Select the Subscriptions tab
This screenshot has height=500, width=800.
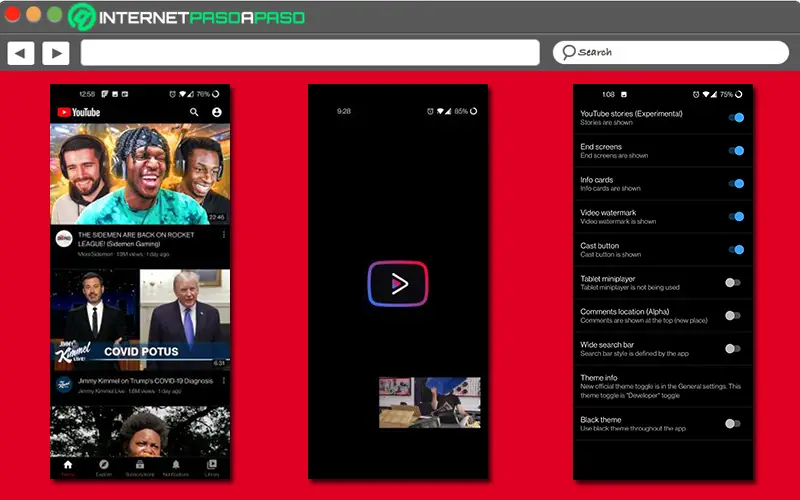tap(140, 468)
